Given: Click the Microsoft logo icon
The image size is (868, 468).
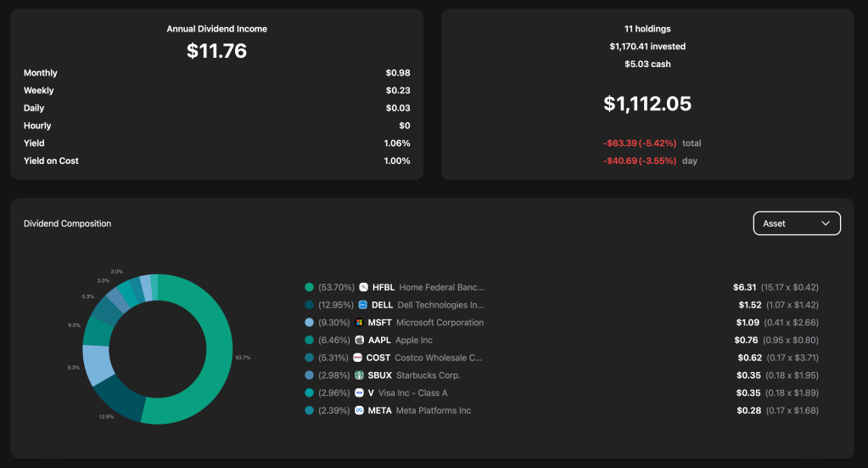Looking at the screenshot, I should pos(360,323).
